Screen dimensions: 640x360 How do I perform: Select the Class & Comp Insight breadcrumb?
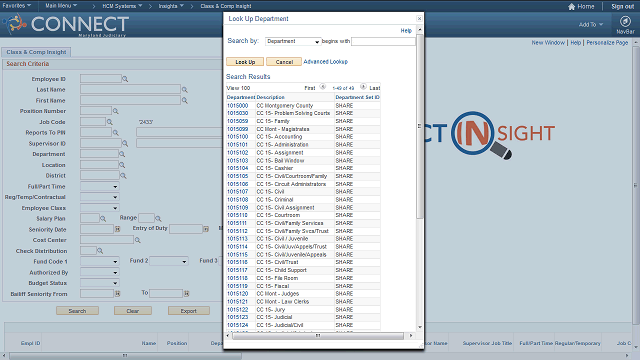(x=226, y=6)
